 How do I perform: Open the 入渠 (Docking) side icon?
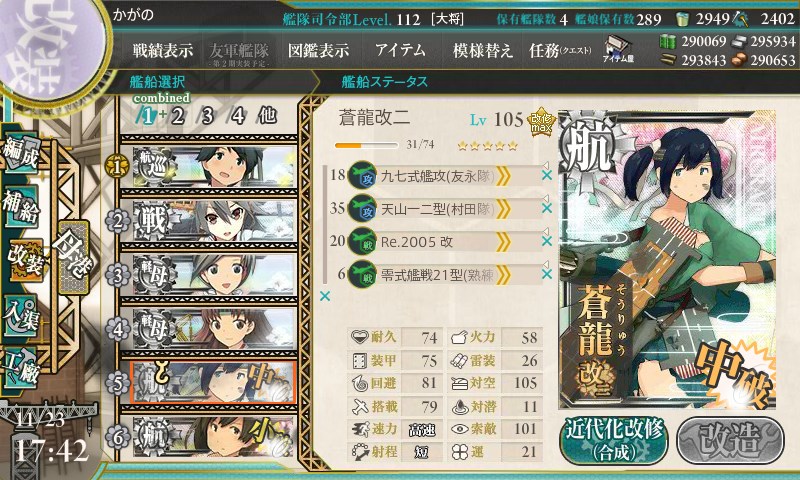pos(21,316)
